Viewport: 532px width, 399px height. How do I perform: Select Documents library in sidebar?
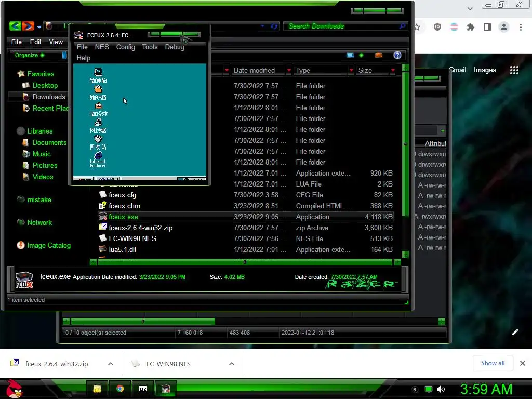(49, 142)
